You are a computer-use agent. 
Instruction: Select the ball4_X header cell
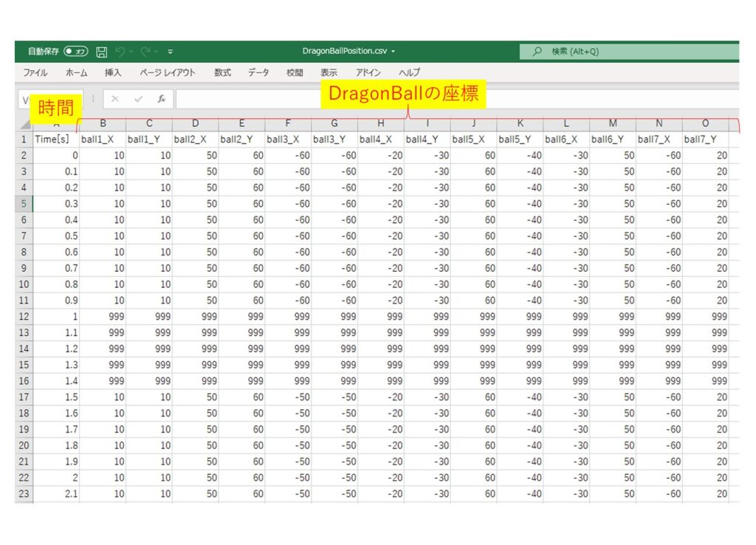point(380,140)
